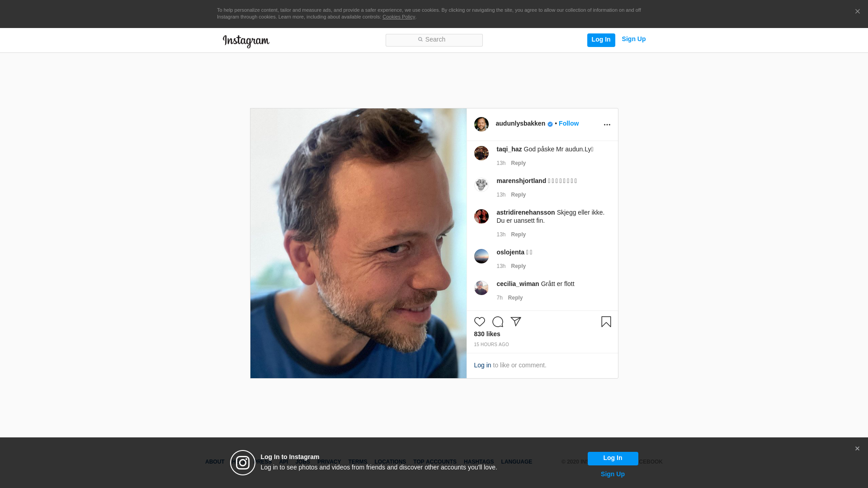
Task: Click the comment bubble icon
Action: [x=497, y=322]
